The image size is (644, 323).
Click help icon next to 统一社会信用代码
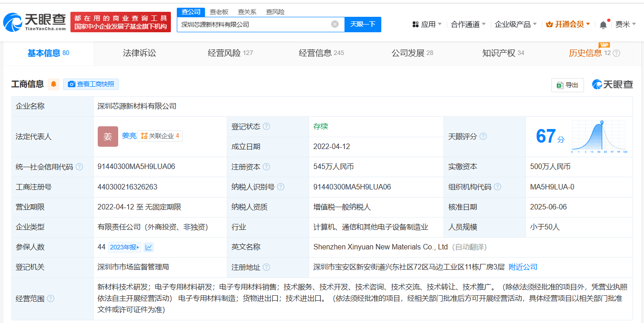click(80, 167)
